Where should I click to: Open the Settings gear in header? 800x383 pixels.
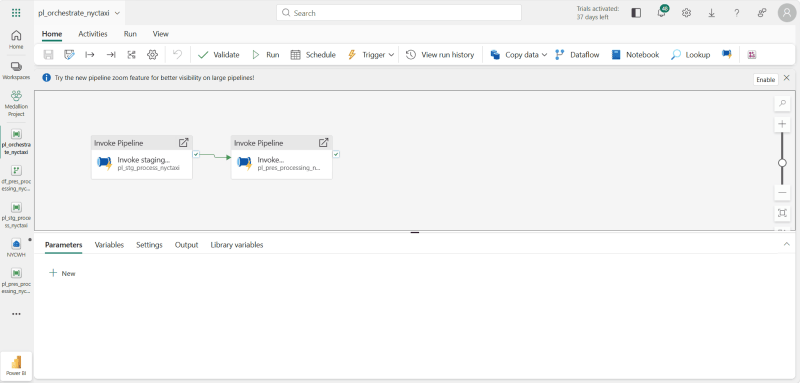(x=686, y=13)
